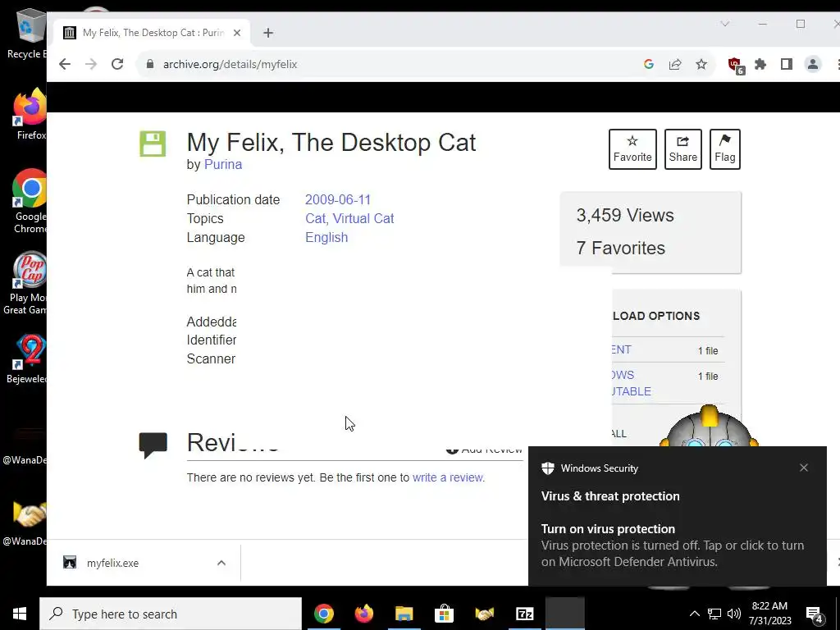Open the uBlock Origin extension icon
Image resolution: width=840 pixels, height=630 pixels.
736,66
